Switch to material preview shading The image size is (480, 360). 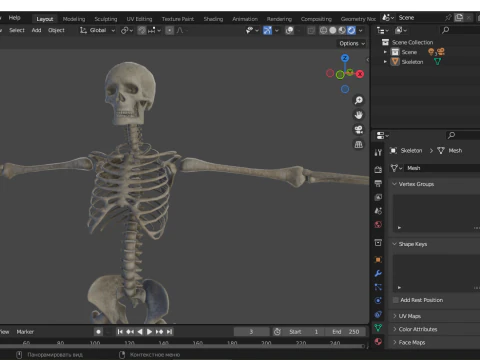[342, 31]
